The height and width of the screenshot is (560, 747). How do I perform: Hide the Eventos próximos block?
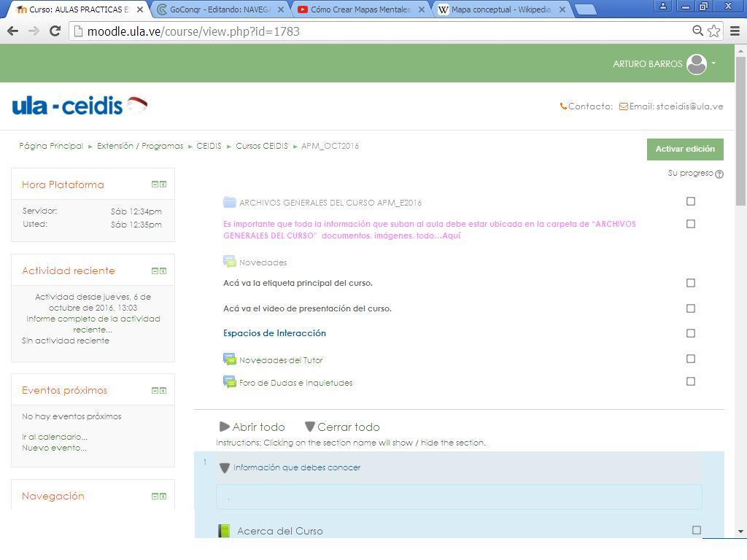pos(155,391)
